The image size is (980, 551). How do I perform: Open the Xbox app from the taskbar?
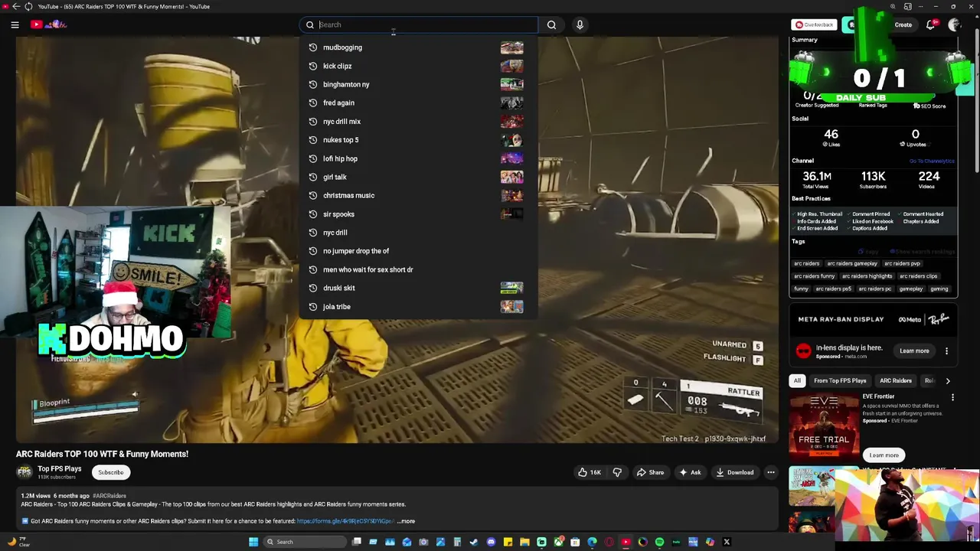(x=558, y=542)
